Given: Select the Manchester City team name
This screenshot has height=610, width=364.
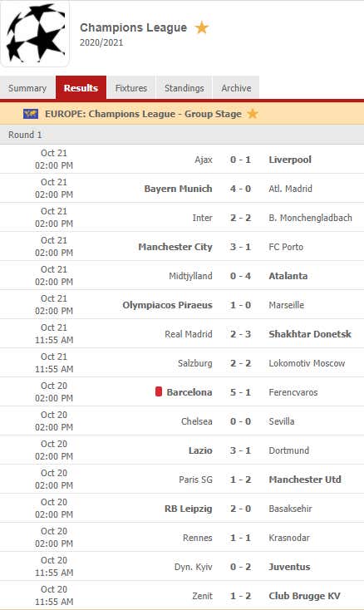Looking at the screenshot, I should pyautogui.click(x=175, y=247).
